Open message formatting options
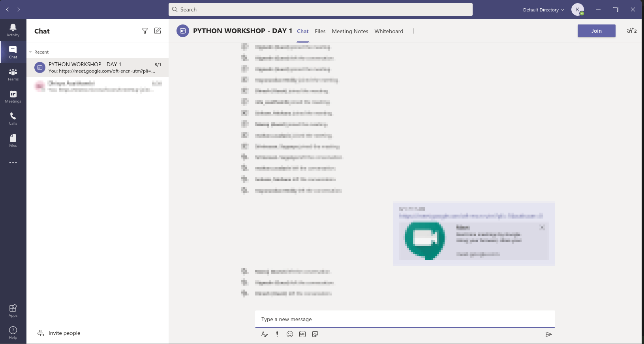This screenshot has width=644, height=344. click(265, 334)
